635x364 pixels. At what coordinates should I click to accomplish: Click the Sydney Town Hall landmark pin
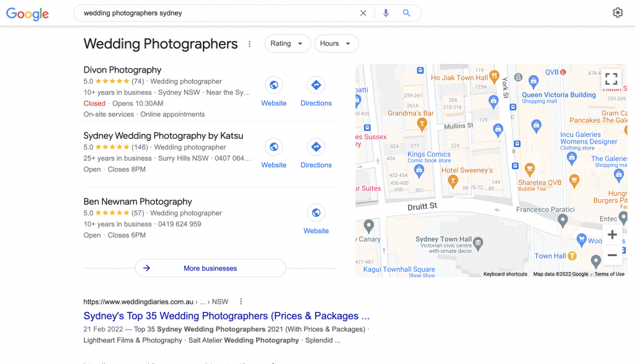[478, 243]
